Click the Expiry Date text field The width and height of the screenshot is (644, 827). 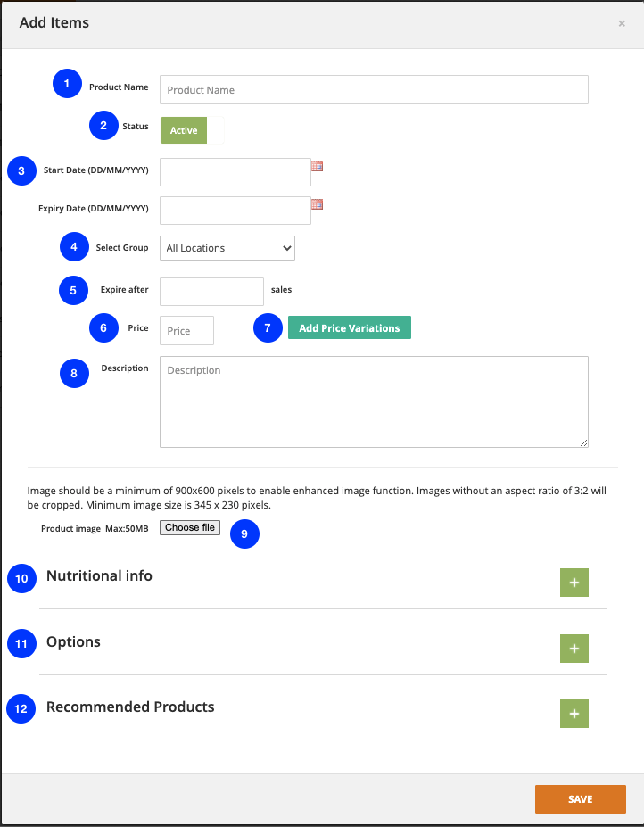tap(235, 211)
